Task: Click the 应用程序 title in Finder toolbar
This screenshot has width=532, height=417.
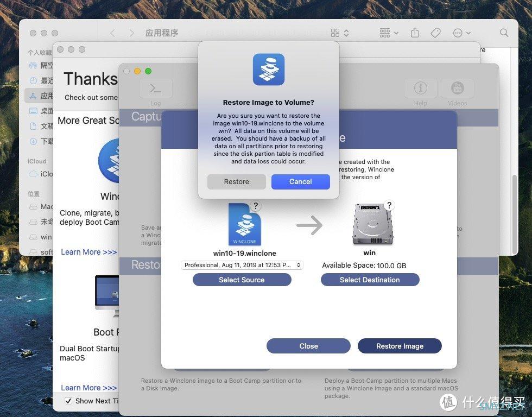Action: [162, 33]
